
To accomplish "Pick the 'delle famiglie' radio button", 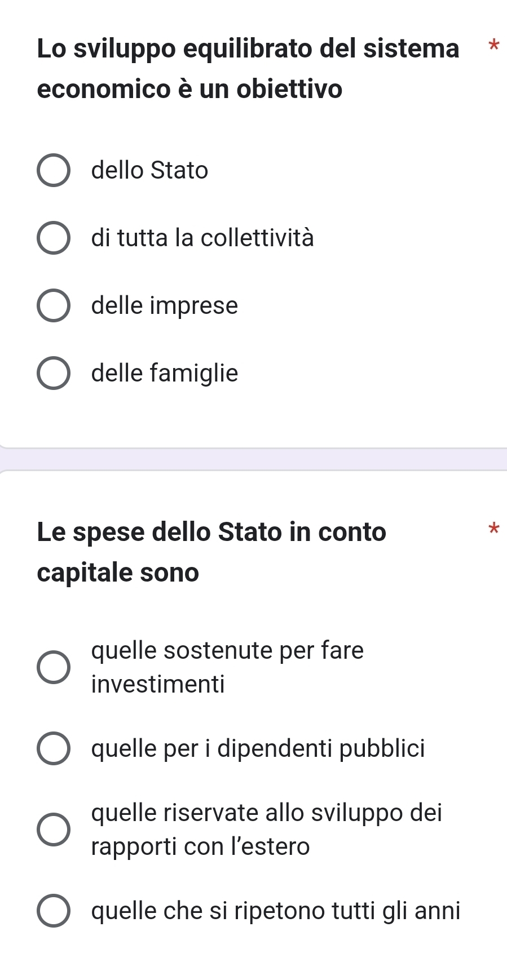I will tap(54, 374).
